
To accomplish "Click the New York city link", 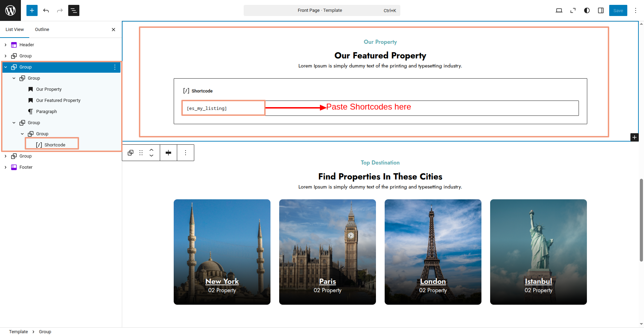I will pyautogui.click(x=222, y=281).
